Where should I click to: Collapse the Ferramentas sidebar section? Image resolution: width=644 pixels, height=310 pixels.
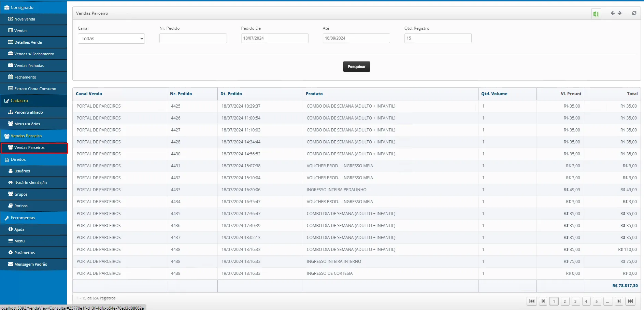[23, 218]
